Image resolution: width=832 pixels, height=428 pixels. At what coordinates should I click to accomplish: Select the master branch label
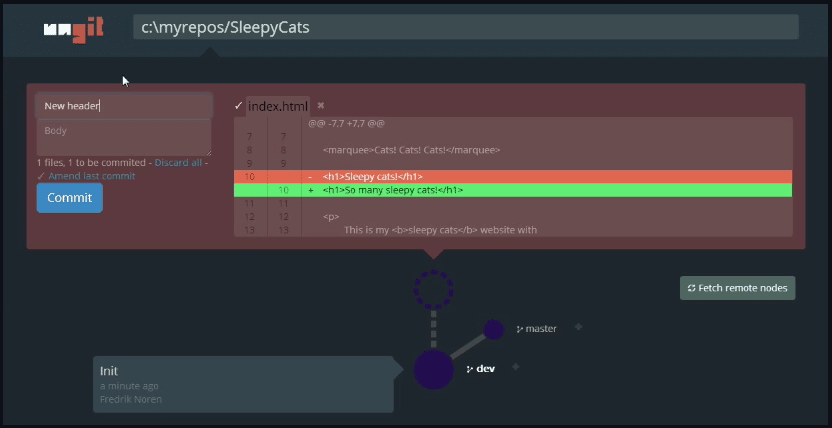[536, 329]
